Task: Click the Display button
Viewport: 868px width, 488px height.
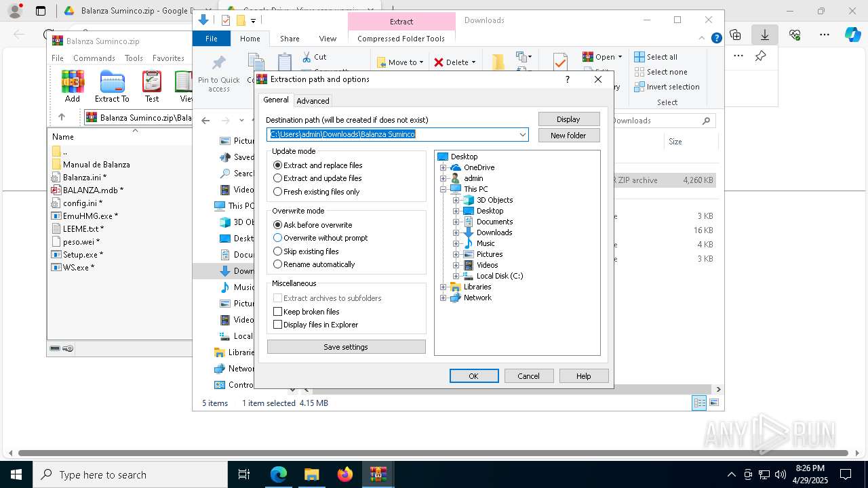Action: pos(568,119)
